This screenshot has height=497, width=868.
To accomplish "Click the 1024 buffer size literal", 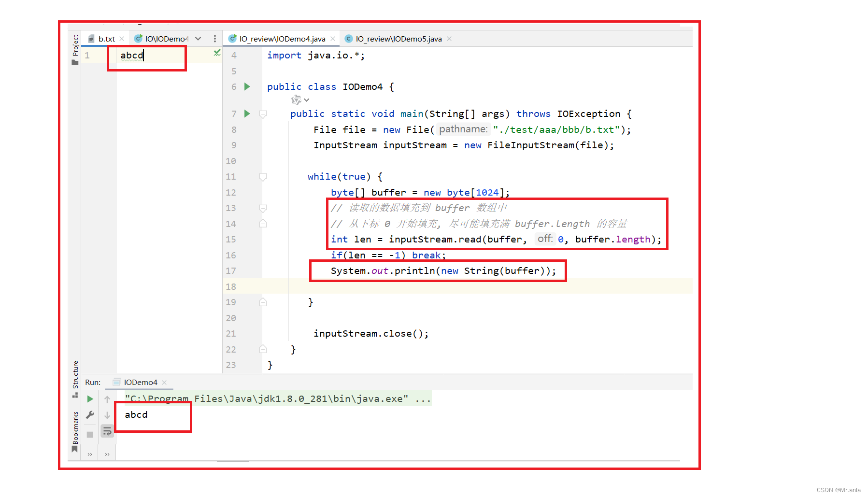I will (x=487, y=192).
